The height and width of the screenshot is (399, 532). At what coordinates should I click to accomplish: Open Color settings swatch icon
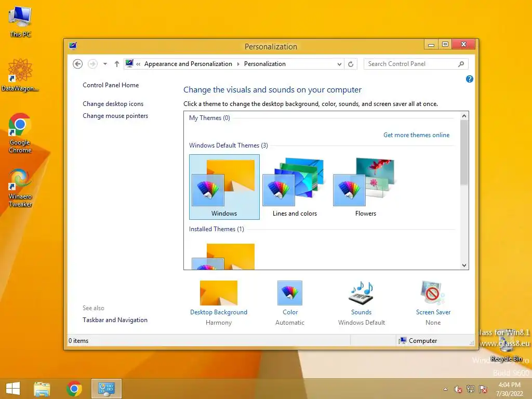[290, 293]
